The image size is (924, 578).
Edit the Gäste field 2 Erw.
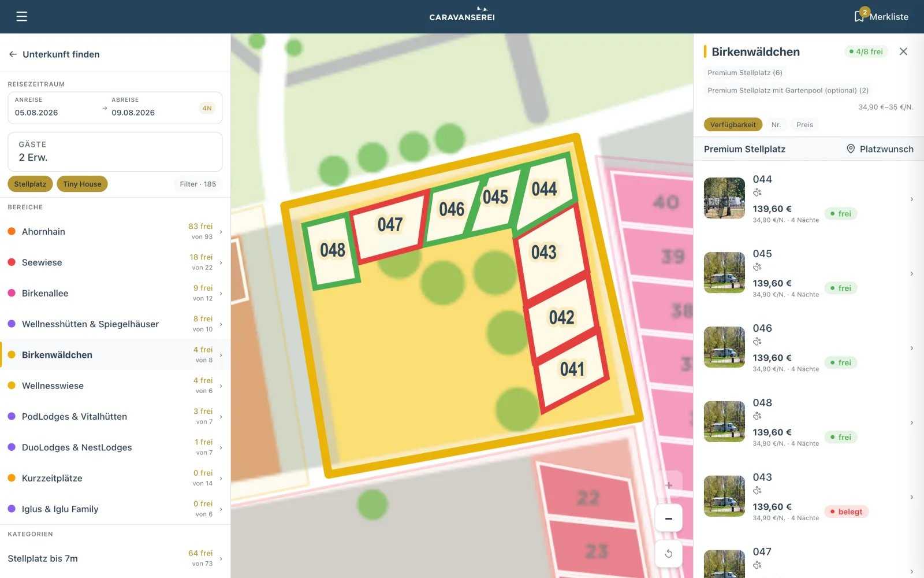[115, 151]
